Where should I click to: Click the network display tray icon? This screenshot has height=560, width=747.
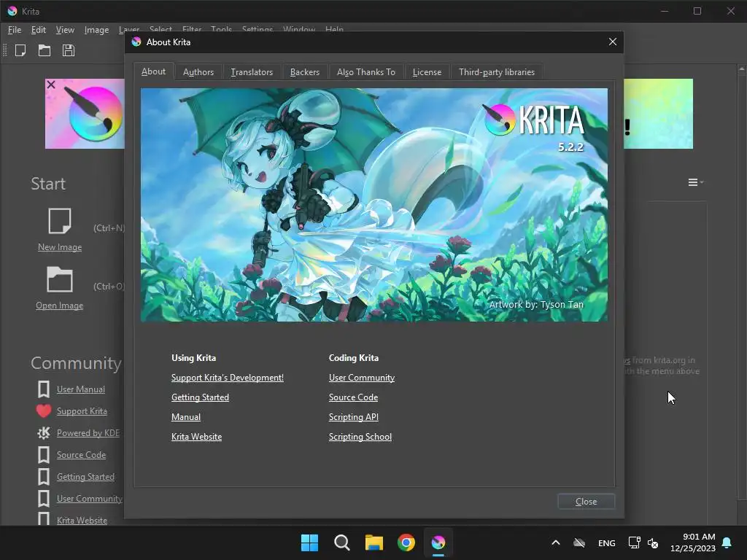click(x=634, y=542)
